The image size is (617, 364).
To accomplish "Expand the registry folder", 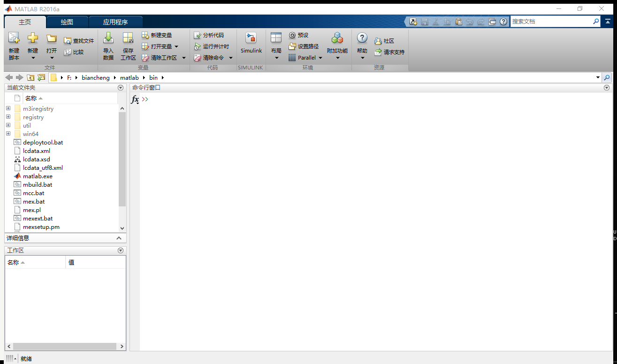I will (8, 117).
